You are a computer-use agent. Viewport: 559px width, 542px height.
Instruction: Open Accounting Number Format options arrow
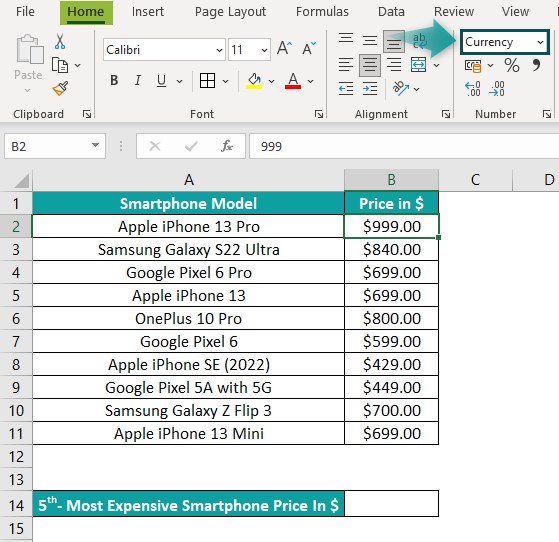pos(490,66)
